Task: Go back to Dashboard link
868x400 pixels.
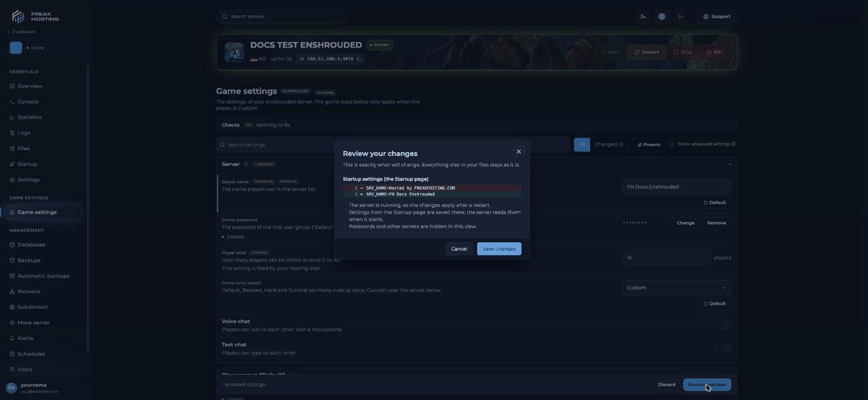Action: pyautogui.click(x=22, y=32)
